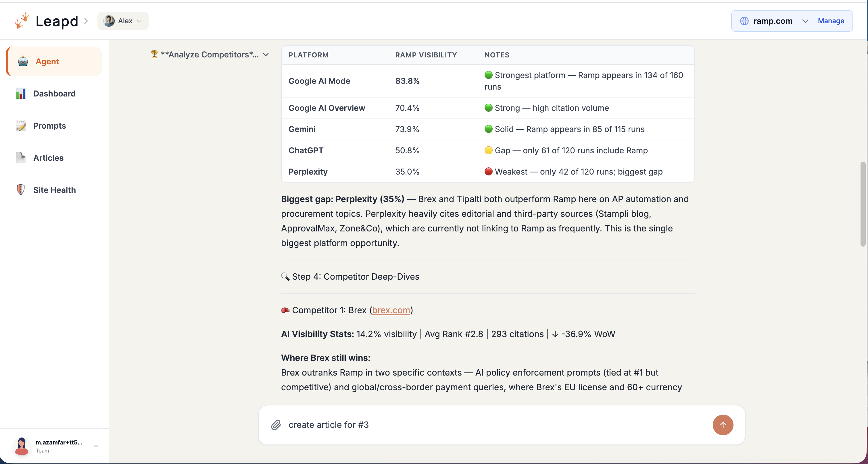
Task: Click the Dashboard bar-chart icon
Action: click(x=21, y=94)
